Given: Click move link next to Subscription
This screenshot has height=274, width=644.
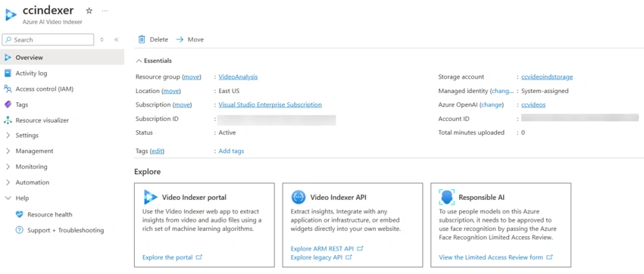Looking at the screenshot, I should click(x=183, y=104).
